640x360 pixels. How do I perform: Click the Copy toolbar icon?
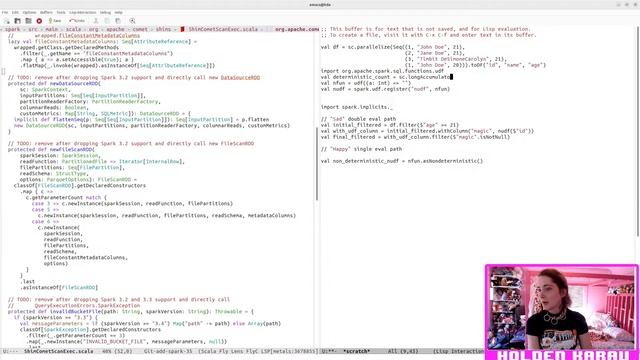point(107,21)
